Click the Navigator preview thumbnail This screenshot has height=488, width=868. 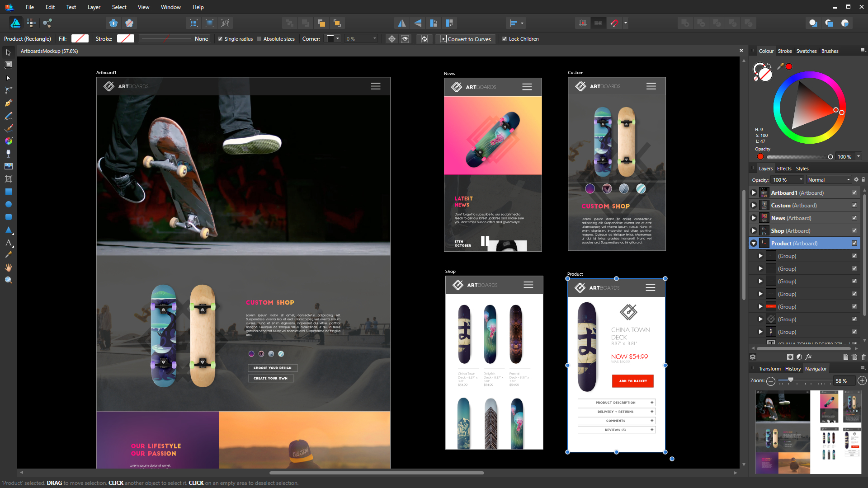pyautogui.click(x=808, y=432)
